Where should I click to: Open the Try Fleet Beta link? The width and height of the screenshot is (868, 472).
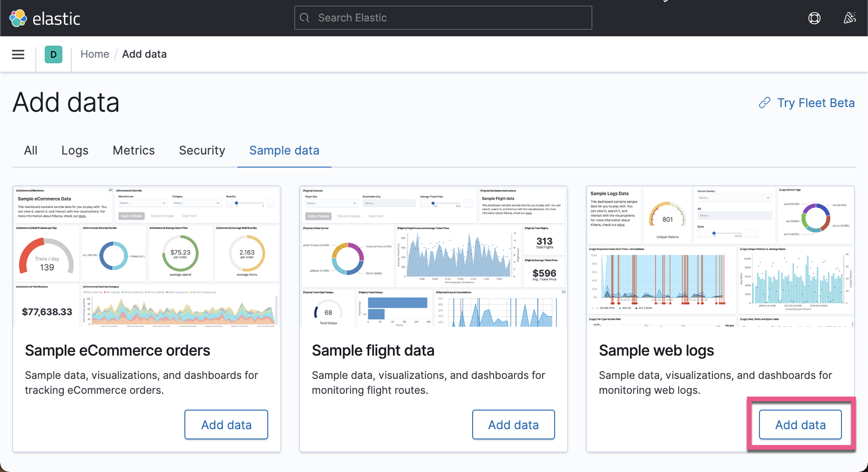[816, 102]
